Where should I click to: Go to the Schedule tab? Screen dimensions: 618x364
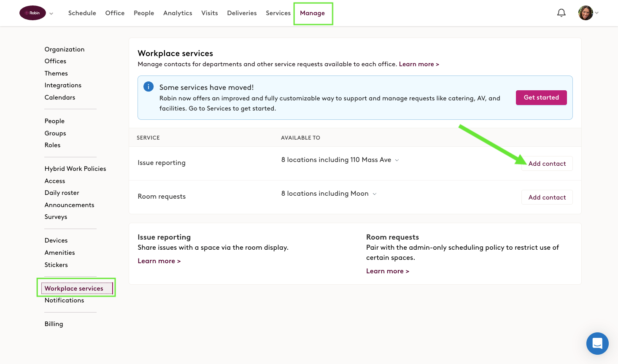point(82,13)
